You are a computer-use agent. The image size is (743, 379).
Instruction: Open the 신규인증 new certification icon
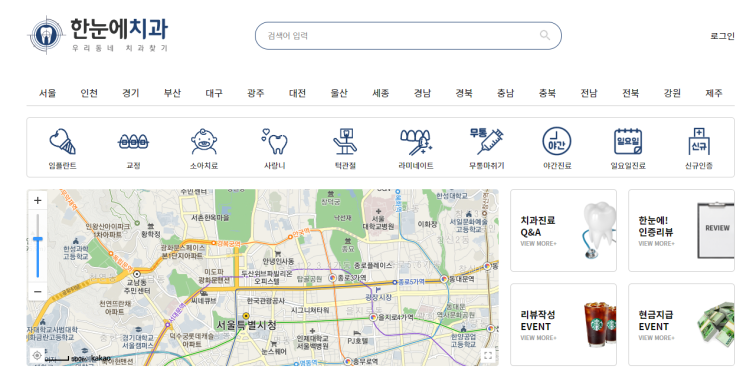(x=699, y=142)
